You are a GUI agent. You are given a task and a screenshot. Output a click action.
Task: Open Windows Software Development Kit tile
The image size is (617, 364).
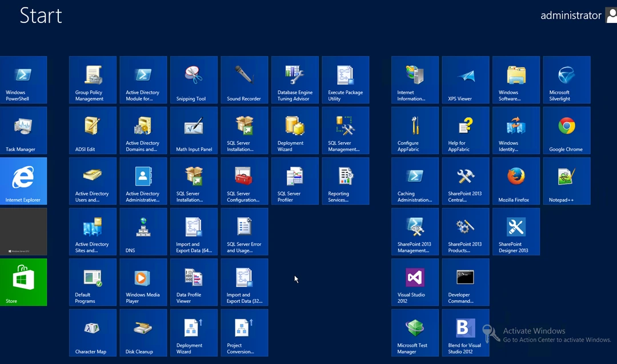[x=516, y=80]
